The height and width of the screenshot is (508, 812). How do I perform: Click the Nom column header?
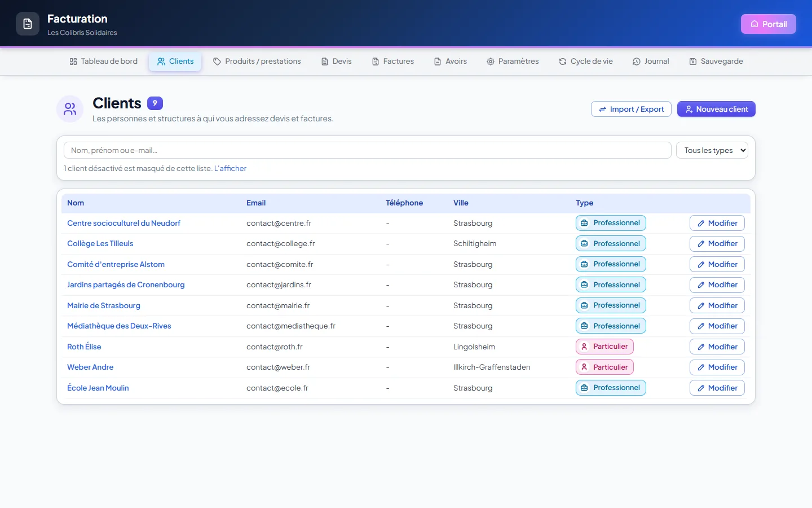point(76,203)
